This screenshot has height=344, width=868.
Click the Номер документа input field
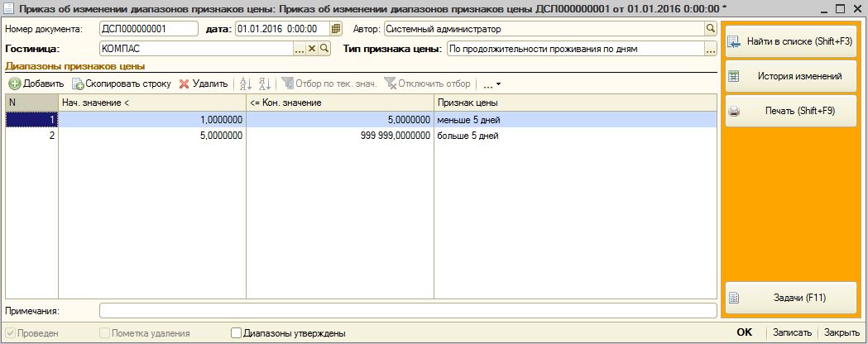pyautogui.click(x=148, y=29)
